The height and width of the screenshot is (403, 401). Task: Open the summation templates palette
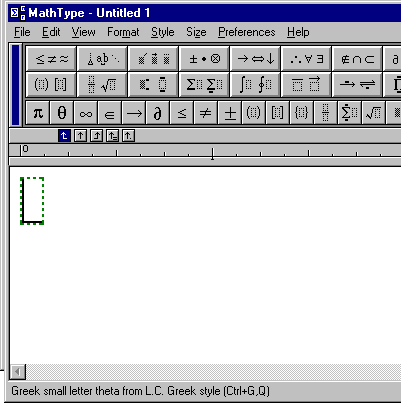[x=204, y=84]
